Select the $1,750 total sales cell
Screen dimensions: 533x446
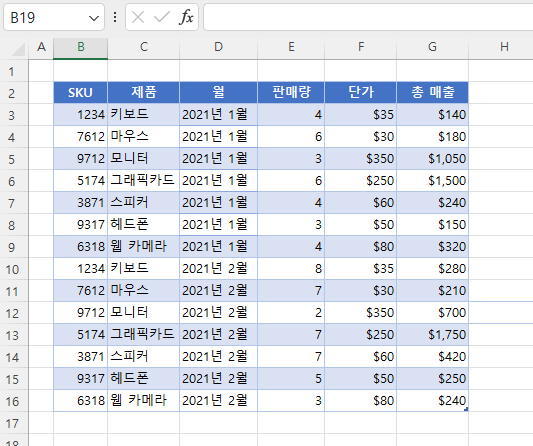coord(432,335)
